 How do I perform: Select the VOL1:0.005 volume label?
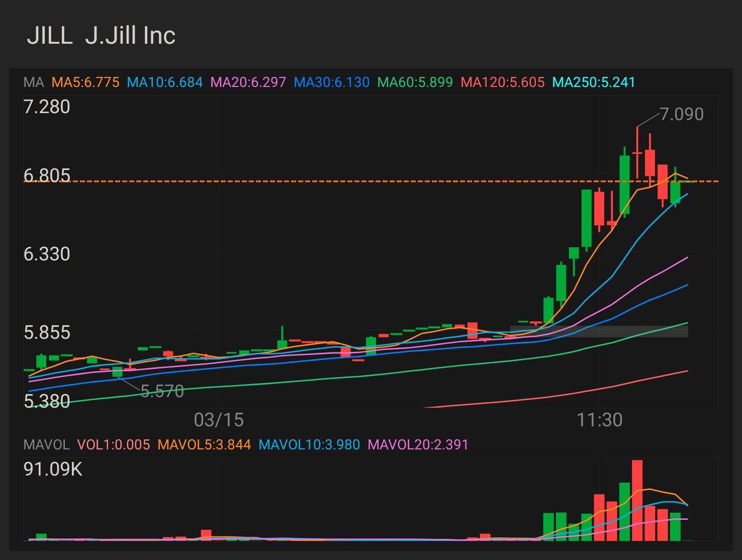[x=114, y=445]
